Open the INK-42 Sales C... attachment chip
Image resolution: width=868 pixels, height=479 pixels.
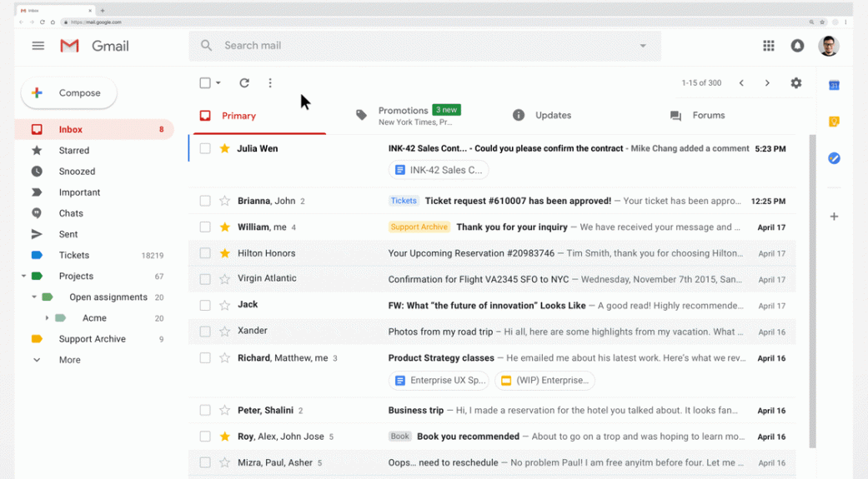pos(439,170)
